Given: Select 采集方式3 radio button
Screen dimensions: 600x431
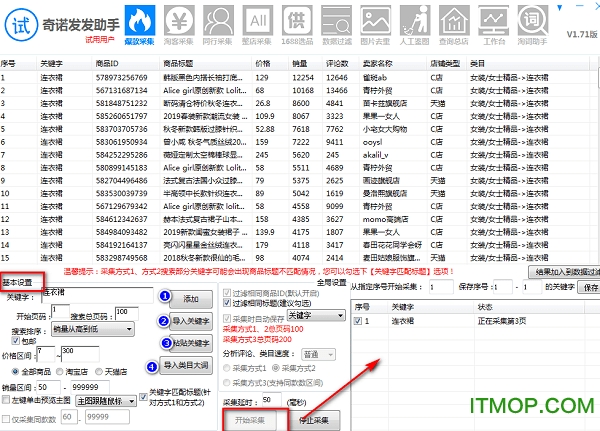Looking at the screenshot, I should pos(227,382).
